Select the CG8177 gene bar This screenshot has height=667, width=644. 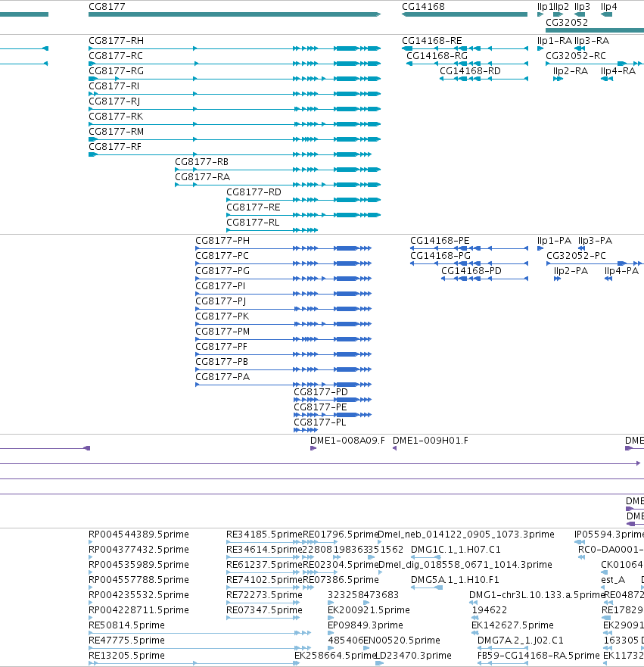tap(235, 14)
